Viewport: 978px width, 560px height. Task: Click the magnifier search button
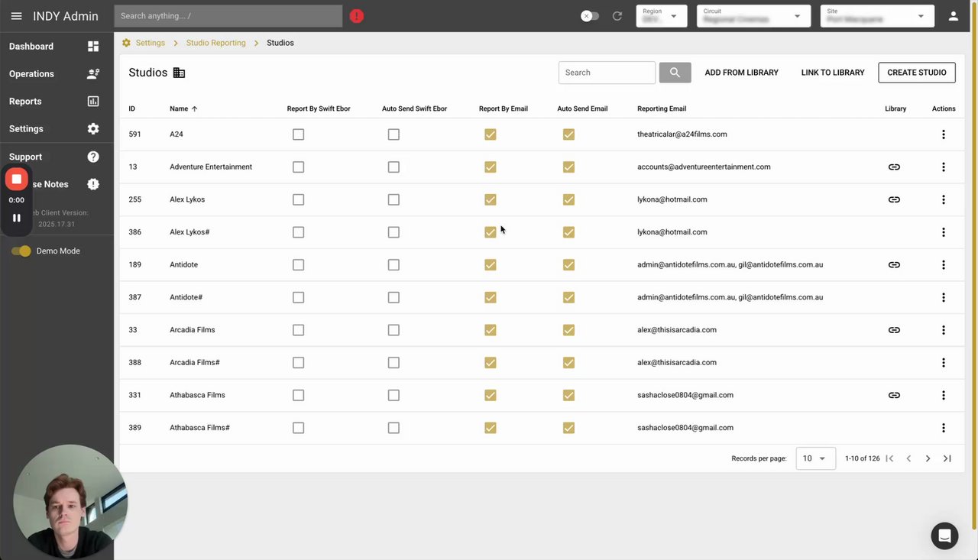pyautogui.click(x=675, y=73)
